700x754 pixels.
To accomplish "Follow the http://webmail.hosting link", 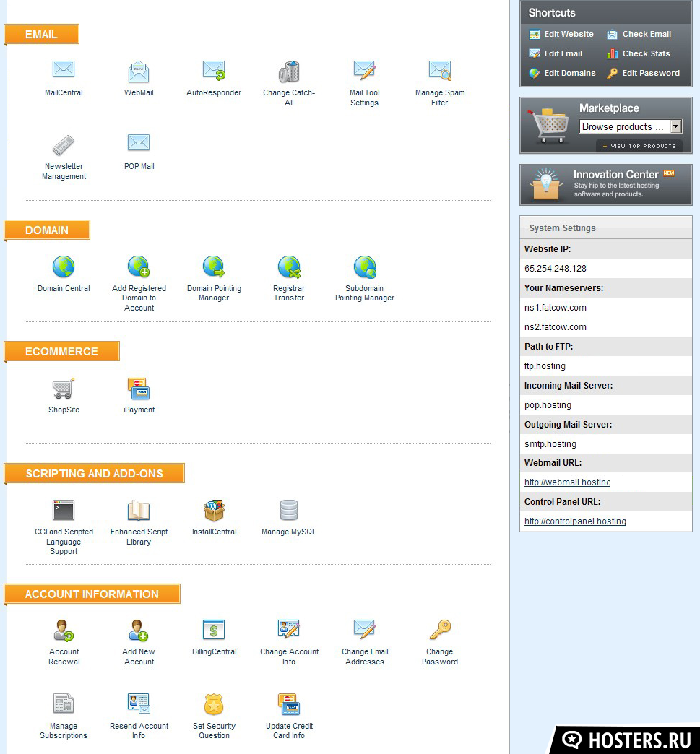I will [567, 482].
